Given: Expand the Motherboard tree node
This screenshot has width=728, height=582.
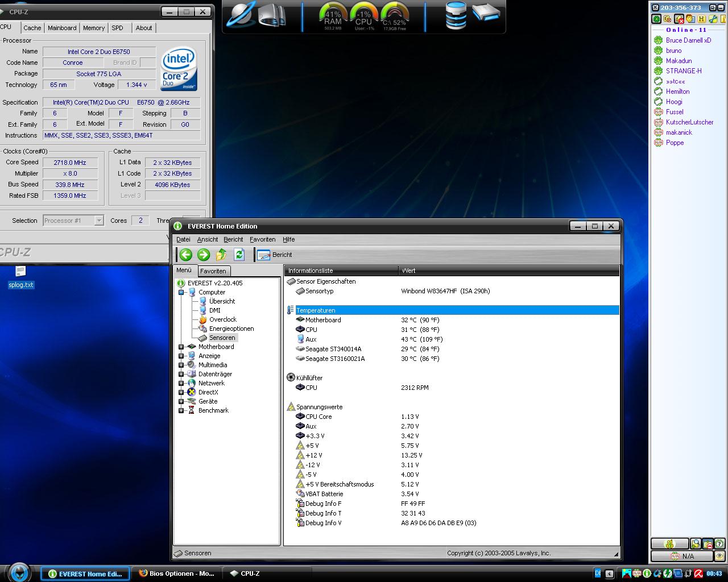Looking at the screenshot, I should [x=181, y=347].
